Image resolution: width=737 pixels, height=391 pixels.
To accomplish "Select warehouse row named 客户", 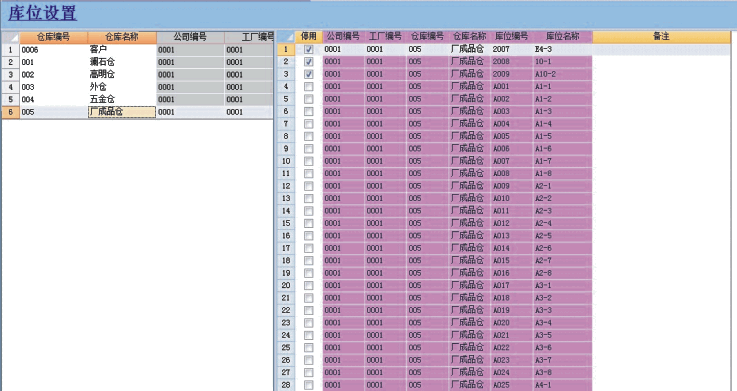I will point(122,49).
